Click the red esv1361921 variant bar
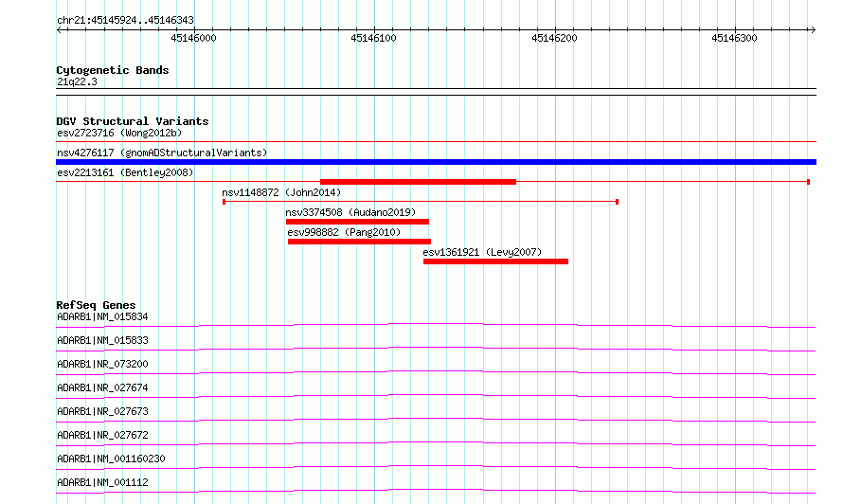The height and width of the screenshot is (504, 843). click(495, 261)
